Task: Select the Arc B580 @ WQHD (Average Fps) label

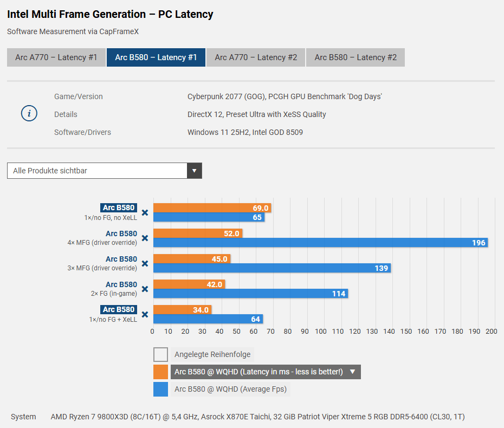Action: (230, 389)
